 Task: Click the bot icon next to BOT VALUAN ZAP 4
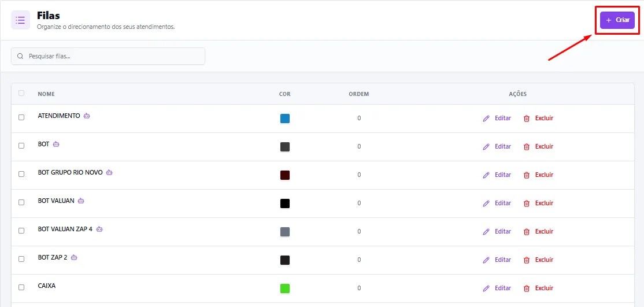pyautogui.click(x=99, y=230)
